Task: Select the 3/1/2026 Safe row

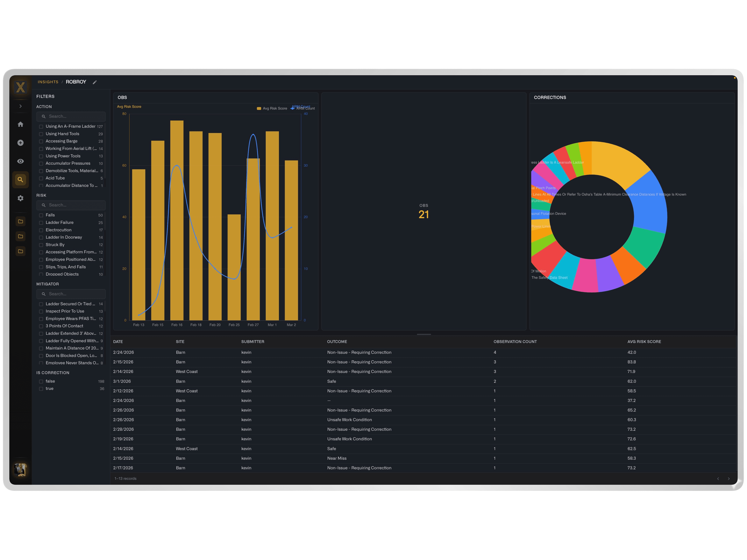Action: pos(423,382)
